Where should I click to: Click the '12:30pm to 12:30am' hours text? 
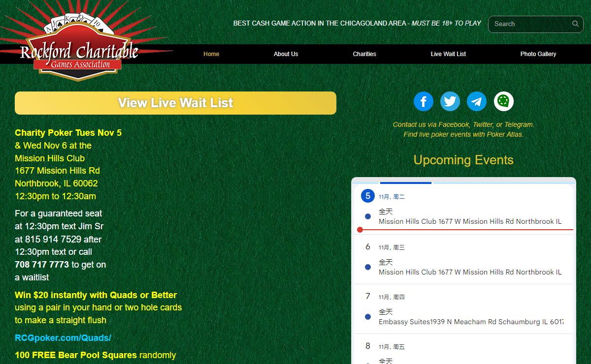point(55,196)
